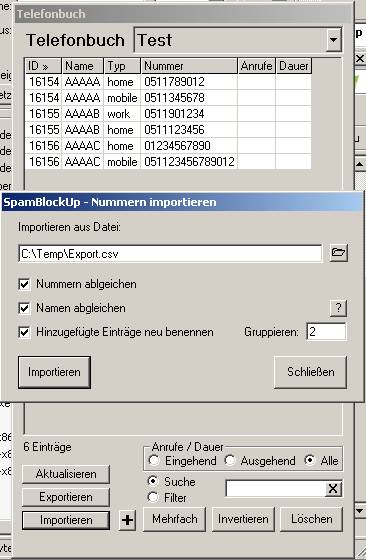The image size is (366, 560).
Task: Toggle Nummern abgleichen checkbox
Action: coord(24,284)
